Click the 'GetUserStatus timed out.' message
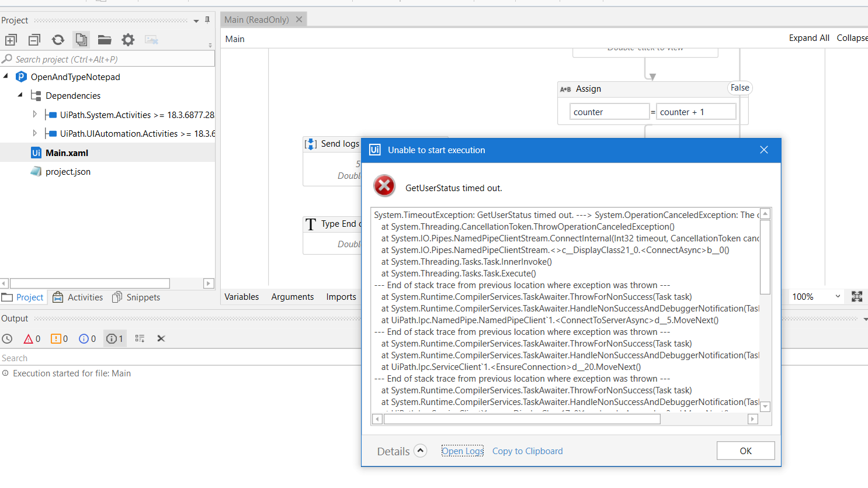 [x=454, y=188]
